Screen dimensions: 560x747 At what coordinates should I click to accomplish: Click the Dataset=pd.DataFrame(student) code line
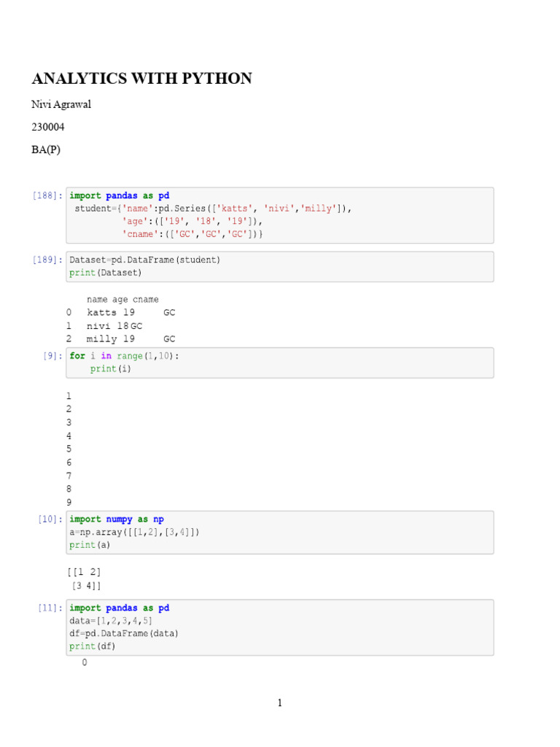pyautogui.click(x=144, y=260)
